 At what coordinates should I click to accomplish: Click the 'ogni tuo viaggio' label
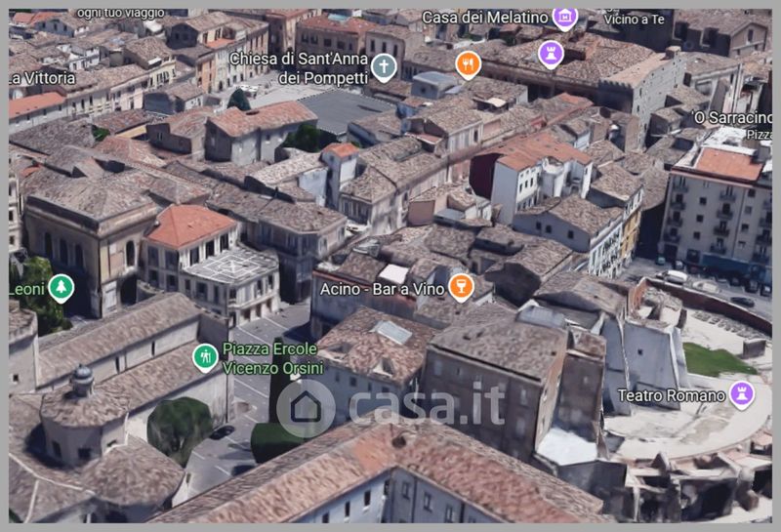tap(122, 13)
